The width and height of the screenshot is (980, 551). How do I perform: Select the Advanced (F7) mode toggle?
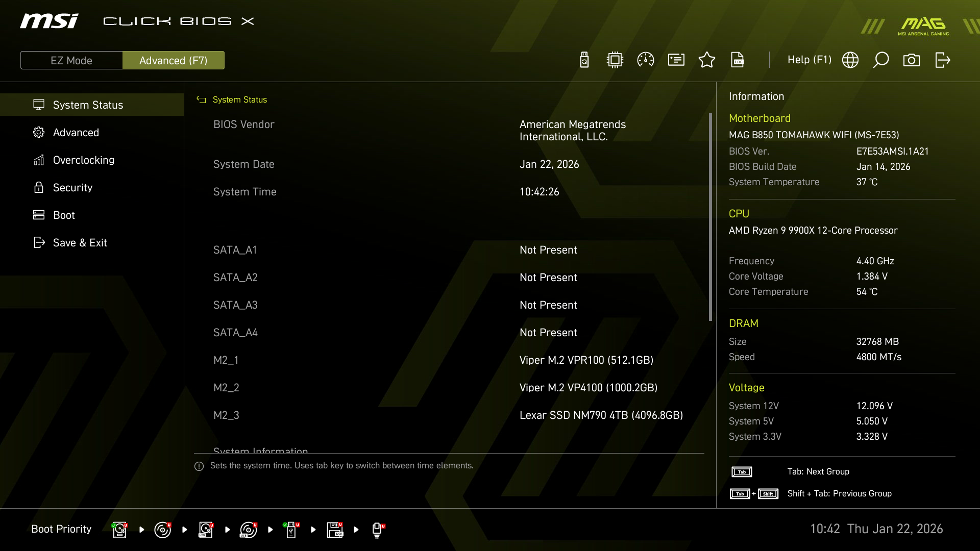(x=174, y=60)
